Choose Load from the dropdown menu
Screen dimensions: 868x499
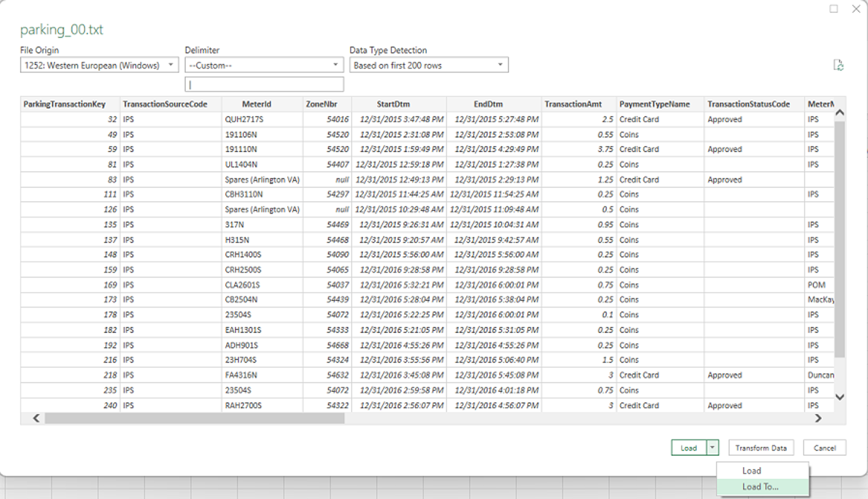coord(751,471)
